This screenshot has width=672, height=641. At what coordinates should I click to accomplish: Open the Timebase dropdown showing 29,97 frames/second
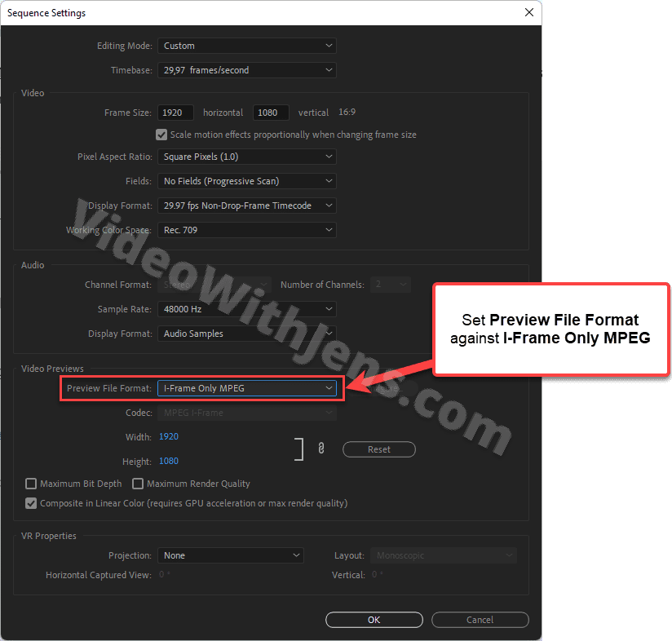point(246,70)
